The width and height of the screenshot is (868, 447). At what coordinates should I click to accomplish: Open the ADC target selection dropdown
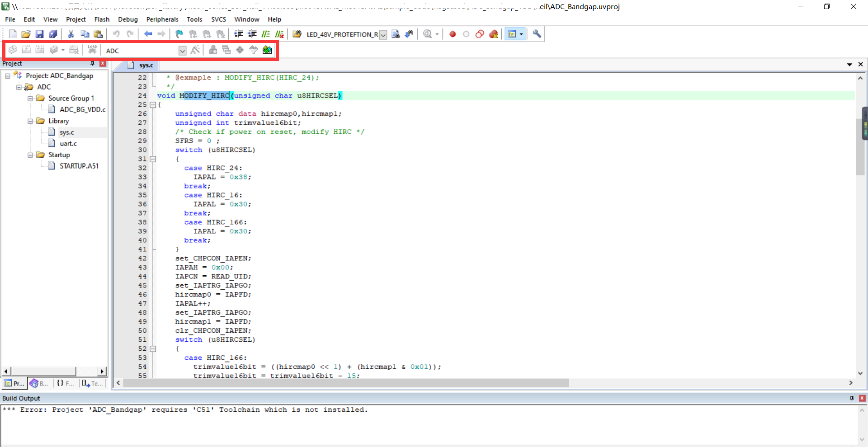tap(182, 51)
